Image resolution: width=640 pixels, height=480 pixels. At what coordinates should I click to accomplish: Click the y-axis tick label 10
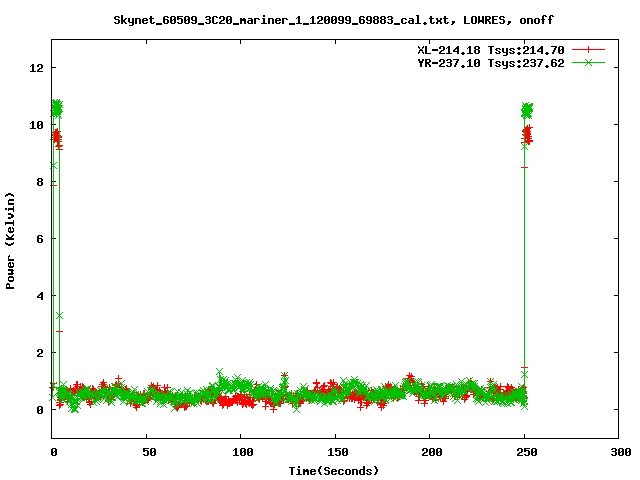[36, 125]
